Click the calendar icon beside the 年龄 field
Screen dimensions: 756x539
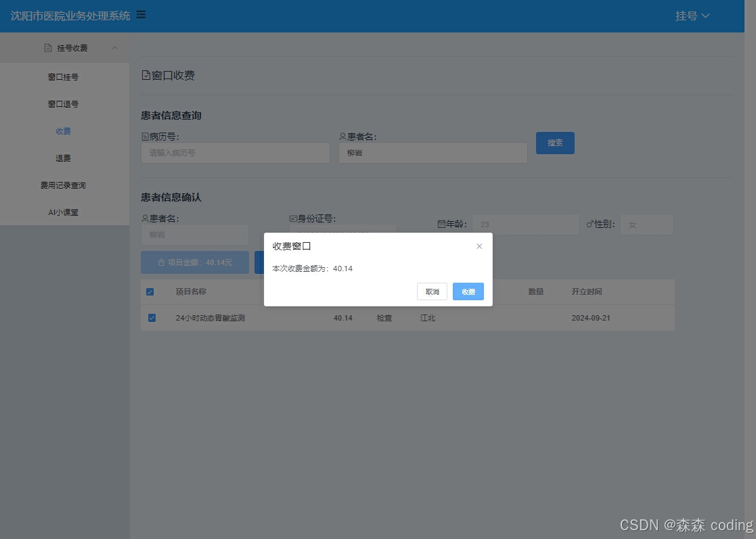pyautogui.click(x=441, y=224)
